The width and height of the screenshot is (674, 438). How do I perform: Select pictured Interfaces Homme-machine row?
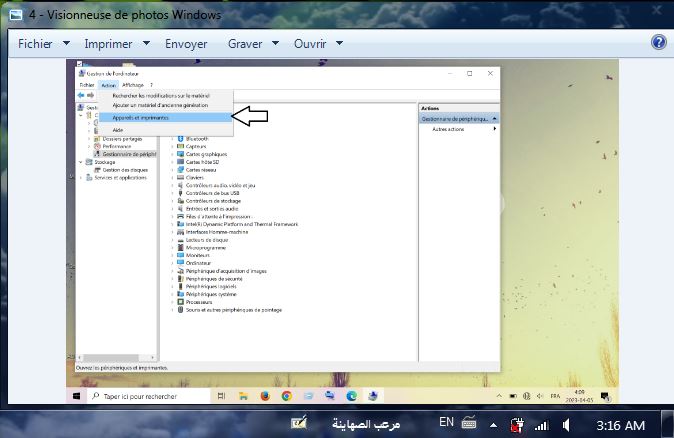212,232
